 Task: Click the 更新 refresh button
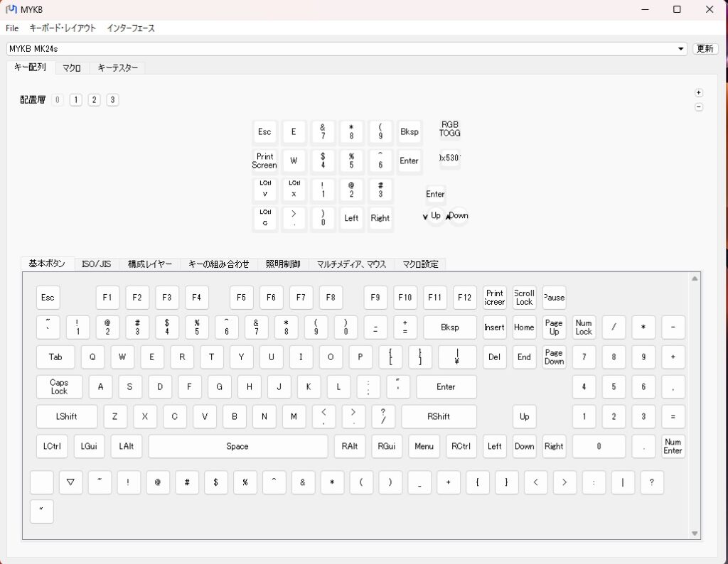pyautogui.click(x=705, y=49)
